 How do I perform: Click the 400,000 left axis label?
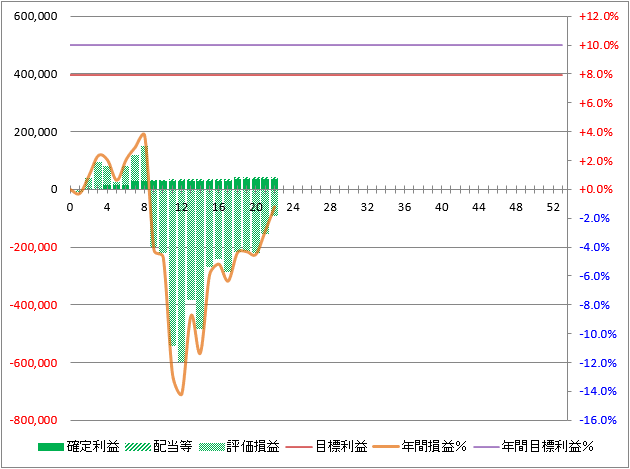[35, 74]
